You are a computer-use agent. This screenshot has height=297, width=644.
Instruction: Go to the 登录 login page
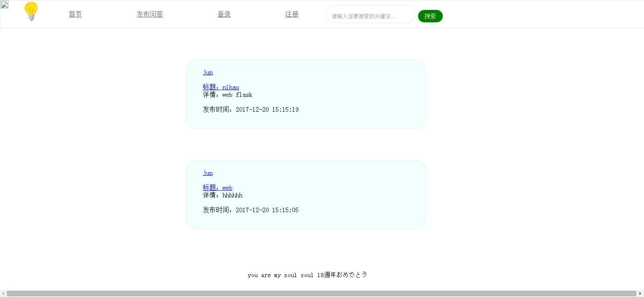tap(224, 14)
